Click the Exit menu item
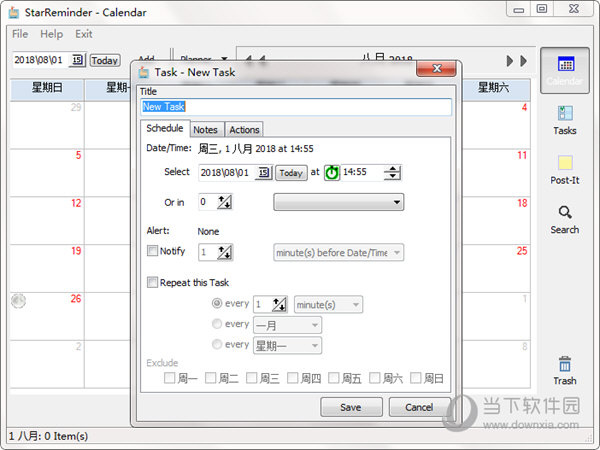Viewport: 600px width, 450px height. click(83, 34)
